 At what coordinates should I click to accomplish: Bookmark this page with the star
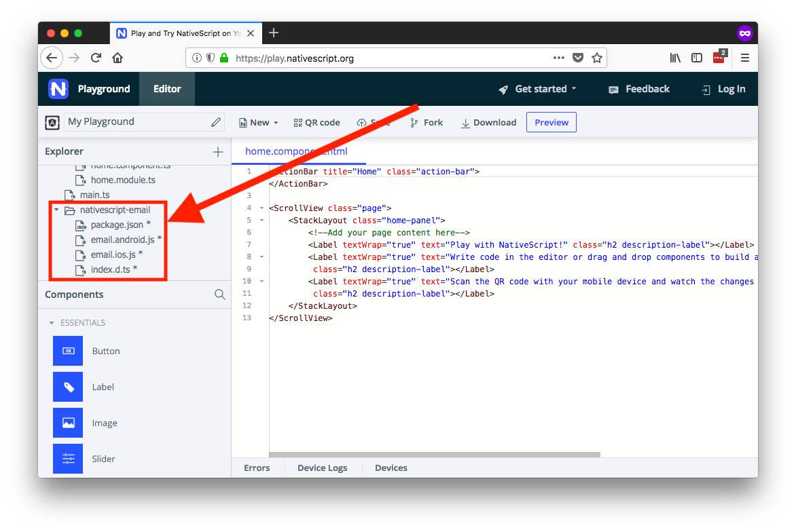(x=597, y=58)
